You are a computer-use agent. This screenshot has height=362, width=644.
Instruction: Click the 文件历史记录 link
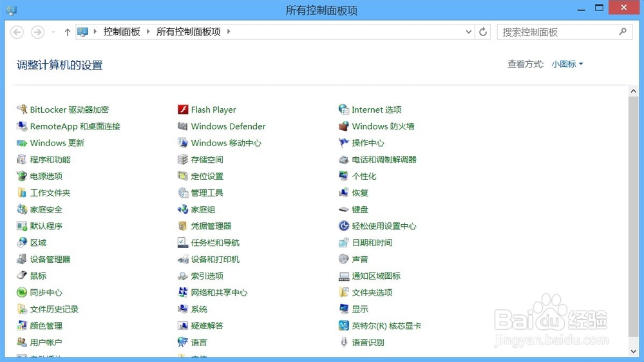coord(54,309)
